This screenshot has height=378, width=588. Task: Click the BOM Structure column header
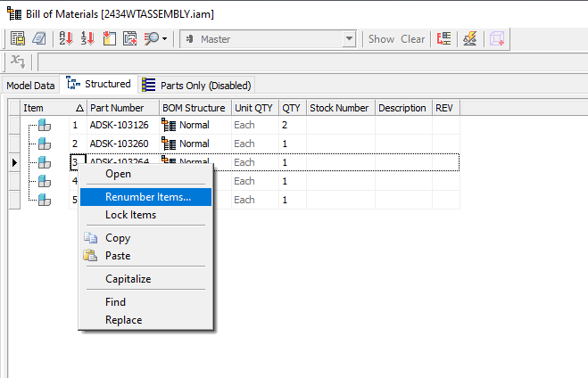(x=195, y=108)
